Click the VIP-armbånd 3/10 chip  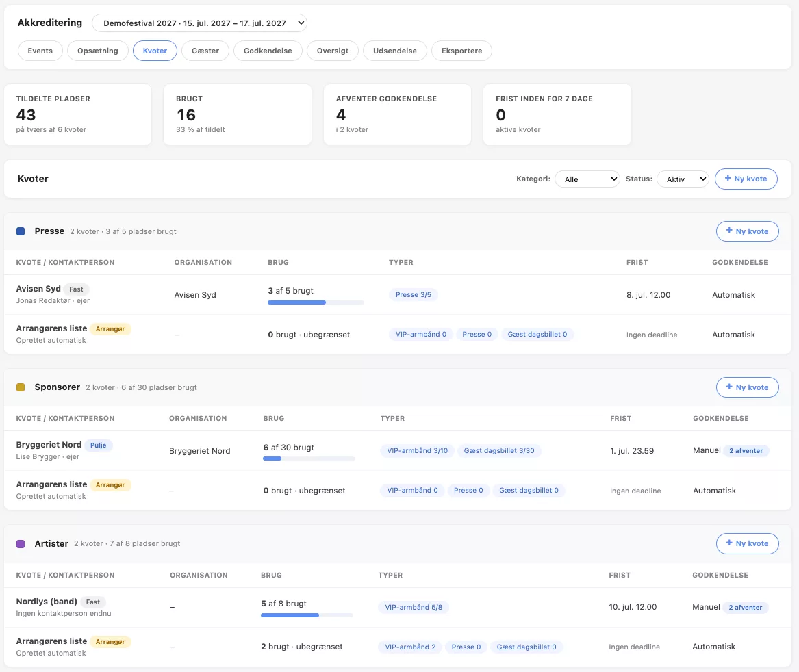tap(418, 450)
